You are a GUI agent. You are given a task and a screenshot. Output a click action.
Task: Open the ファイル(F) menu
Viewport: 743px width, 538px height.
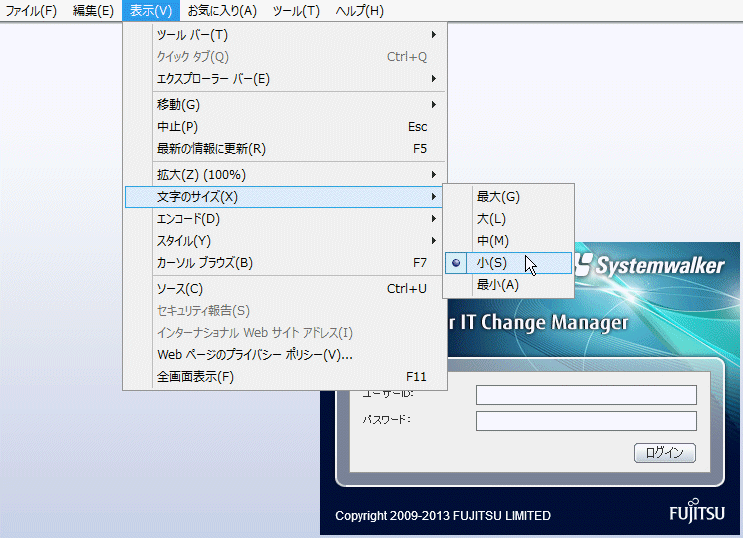tap(31, 10)
